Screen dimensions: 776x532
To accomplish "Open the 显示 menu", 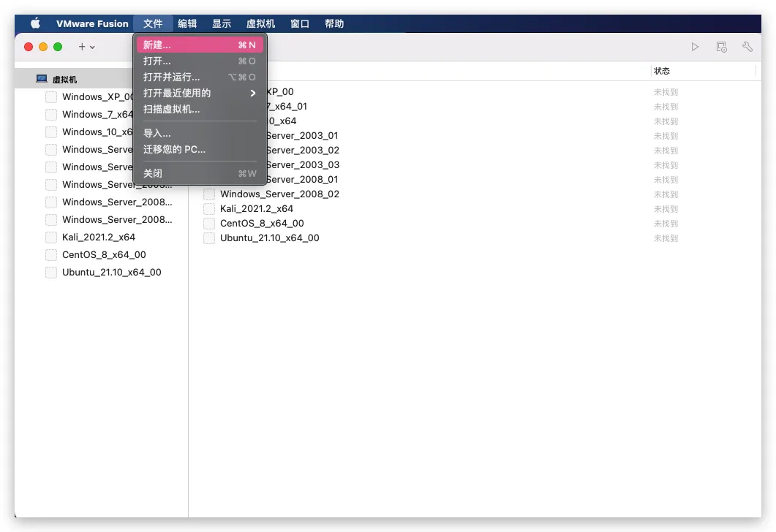I will click(x=221, y=23).
